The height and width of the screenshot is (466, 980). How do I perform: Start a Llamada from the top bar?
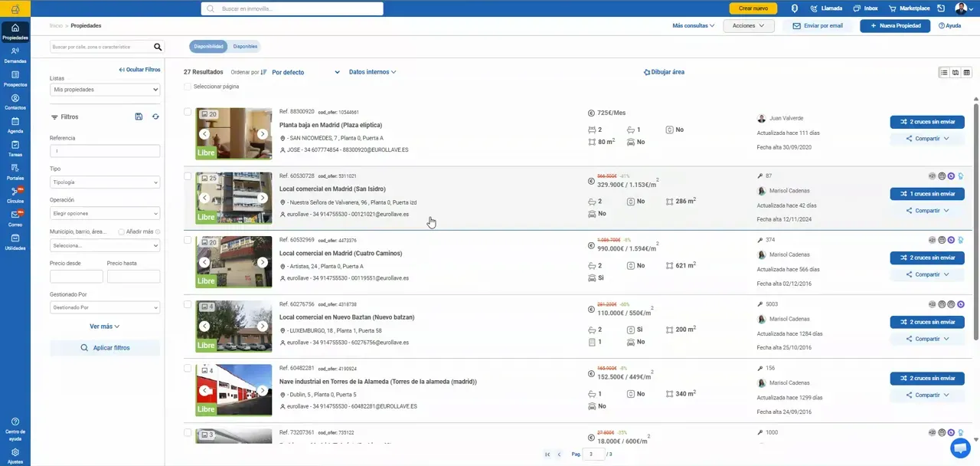[x=826, y=8]
